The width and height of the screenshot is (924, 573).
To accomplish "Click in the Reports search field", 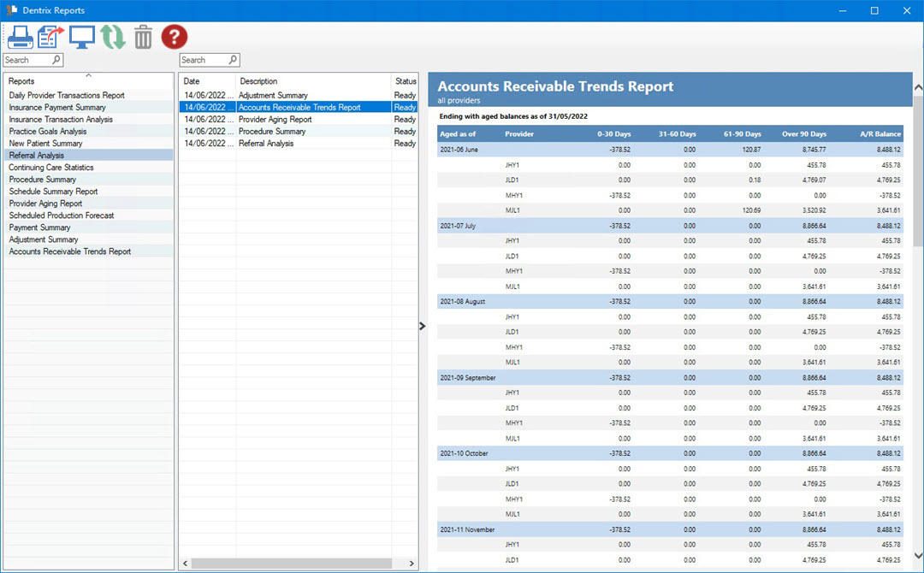I will click(27, 60).
